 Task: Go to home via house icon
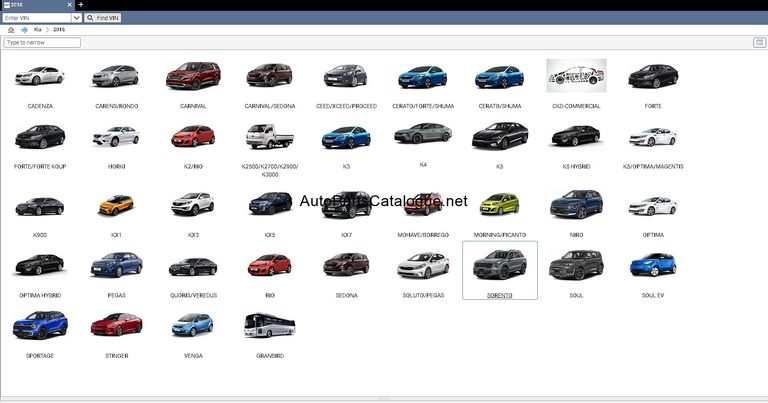point(11,30)
